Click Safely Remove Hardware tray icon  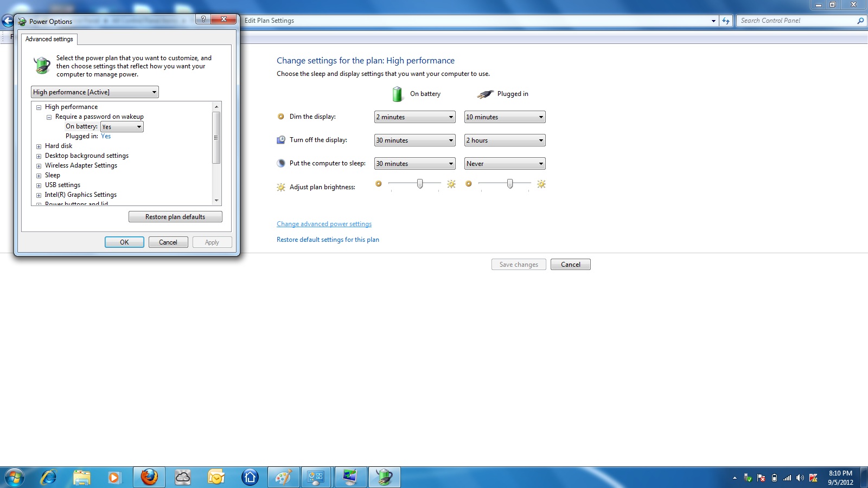pyautogui.click(x=748, y=478)
